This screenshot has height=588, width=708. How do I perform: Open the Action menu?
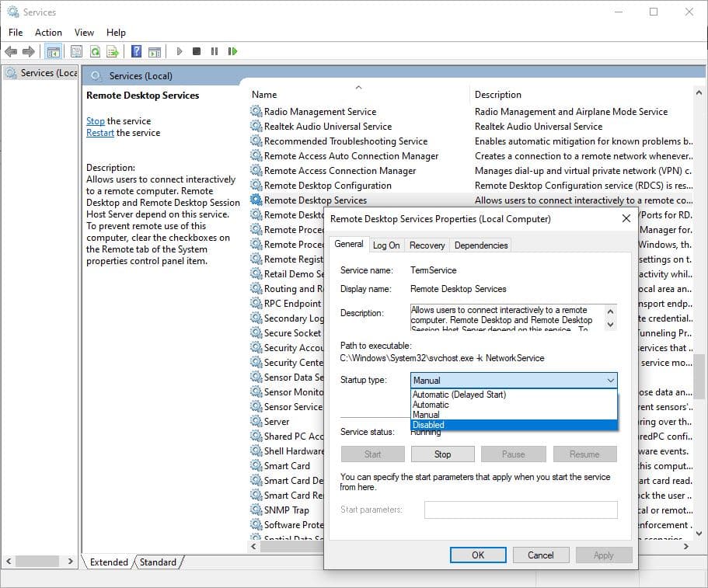pyautogui.click(x=48, y=33)
